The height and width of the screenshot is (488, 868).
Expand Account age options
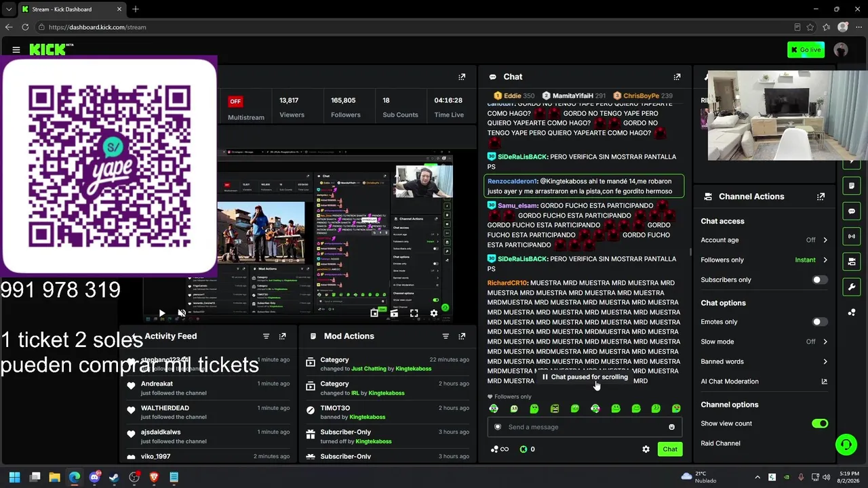825,240
